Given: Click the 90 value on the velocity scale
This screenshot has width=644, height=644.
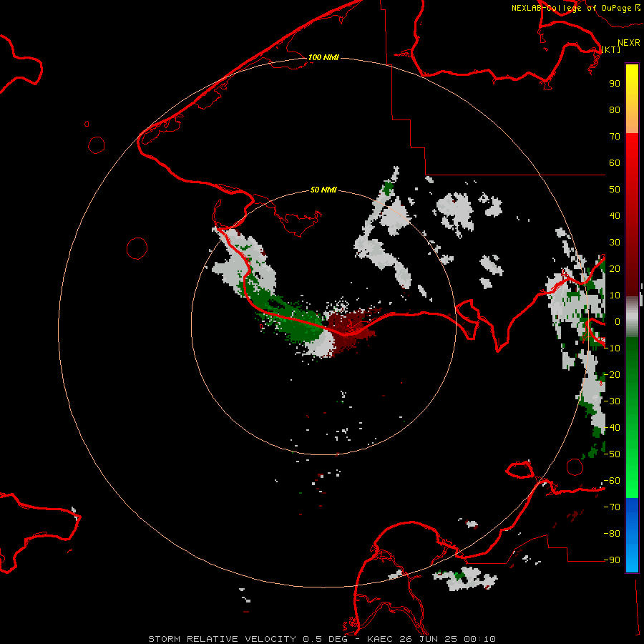Looking at the screenshot, I should (615, 84).
